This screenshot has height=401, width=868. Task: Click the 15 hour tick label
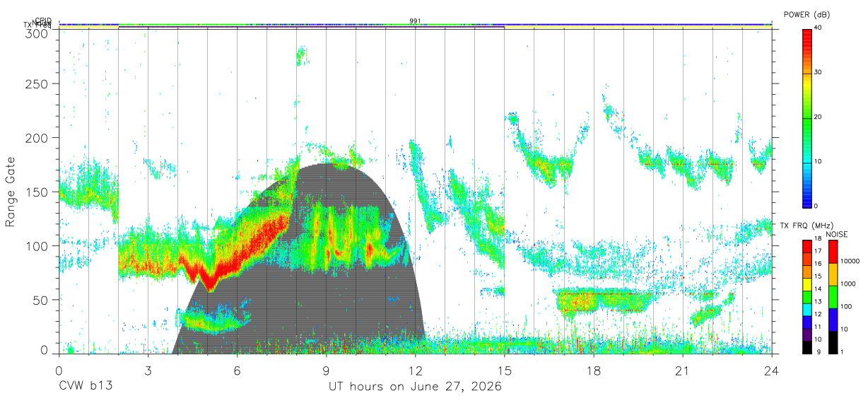point(504,371)
